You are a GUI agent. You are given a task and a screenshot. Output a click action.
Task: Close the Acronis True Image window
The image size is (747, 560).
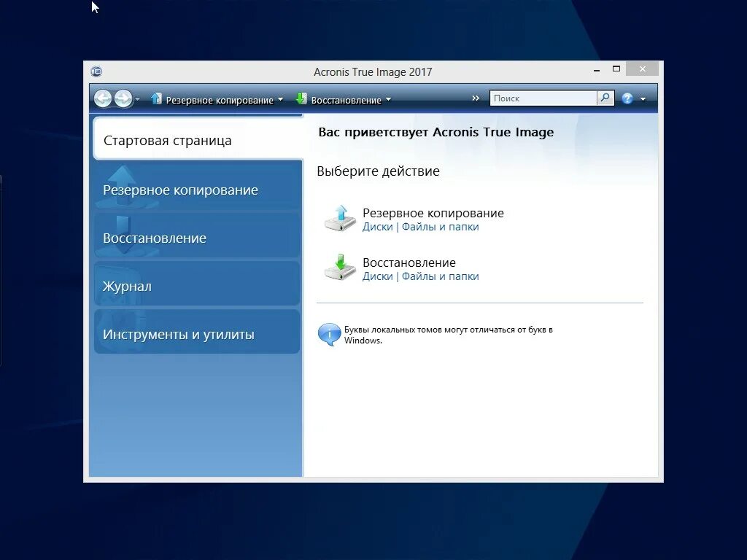pyautogui.click(x=642, y=69)
